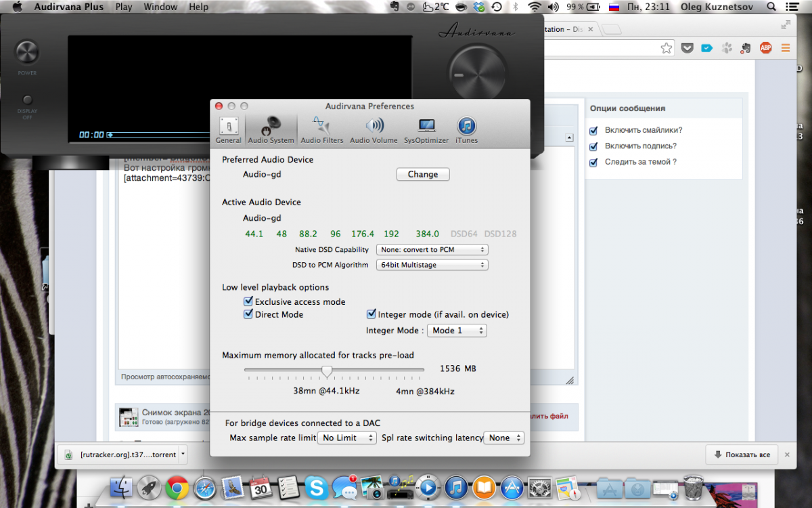Image resolution: width=812 pixels, height=508 pixels.
Task: Open the SysOptimizer preferences pane
Action: (x=426, y=130)
